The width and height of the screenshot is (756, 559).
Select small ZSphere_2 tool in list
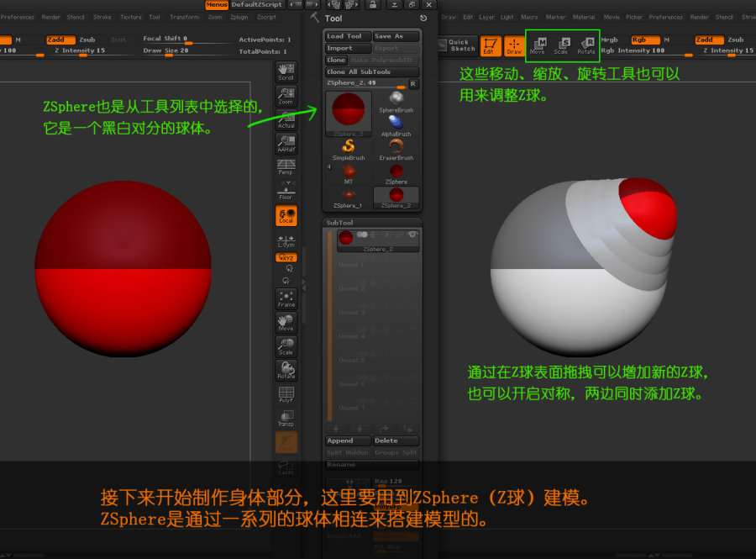[x=396, y=198]
